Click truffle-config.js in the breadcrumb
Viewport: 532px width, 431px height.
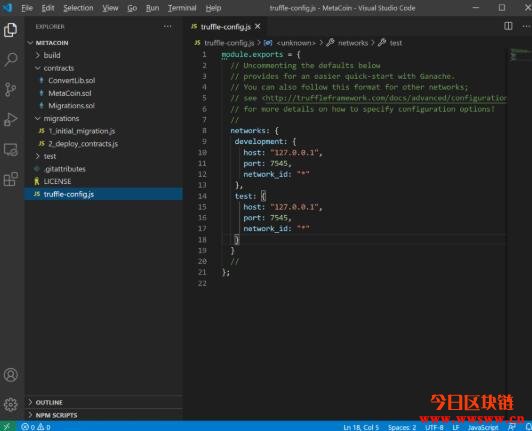(229, 43)
